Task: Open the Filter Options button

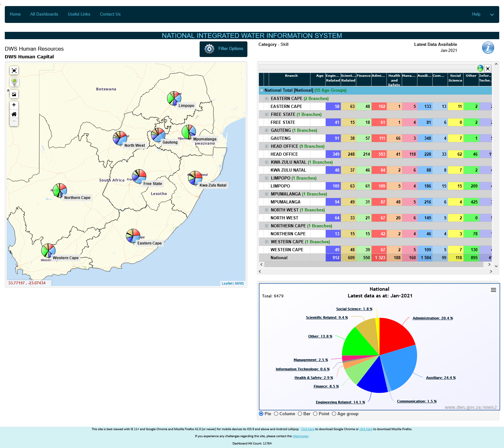Action: (224, 49)
